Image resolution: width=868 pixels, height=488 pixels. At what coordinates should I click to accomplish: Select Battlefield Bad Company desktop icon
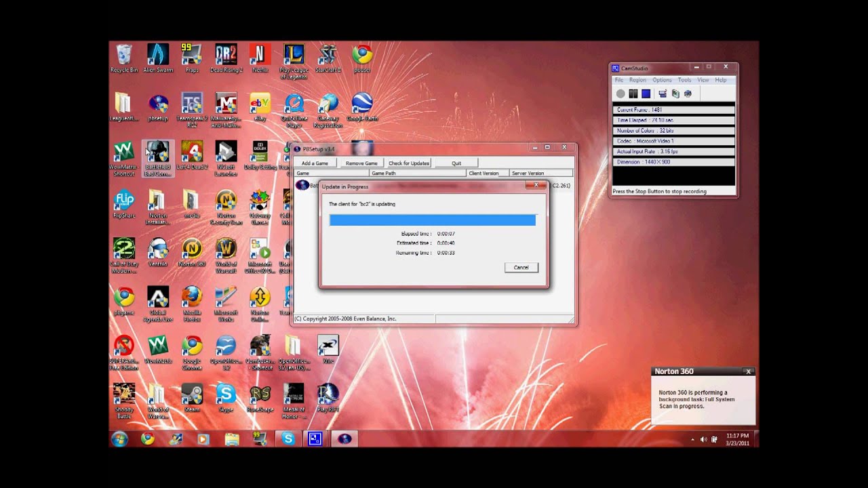158,159
